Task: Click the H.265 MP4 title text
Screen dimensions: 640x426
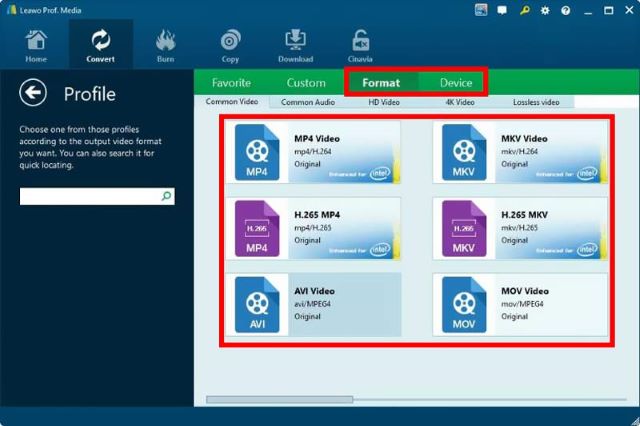Action: point(317,215)
